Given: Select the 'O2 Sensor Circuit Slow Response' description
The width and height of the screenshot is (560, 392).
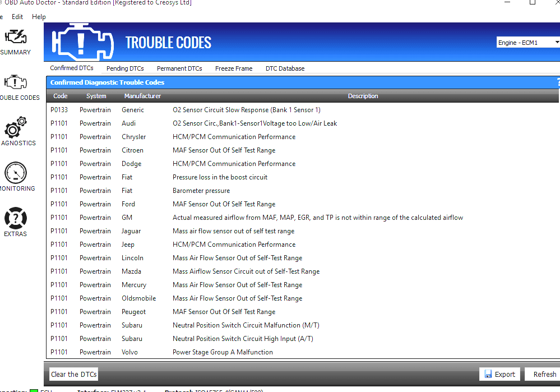Looking at the screenshot, I should [247, 110].
